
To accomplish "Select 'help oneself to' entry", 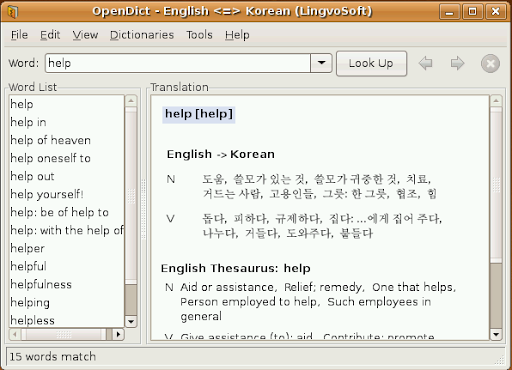I will point(67,158).
